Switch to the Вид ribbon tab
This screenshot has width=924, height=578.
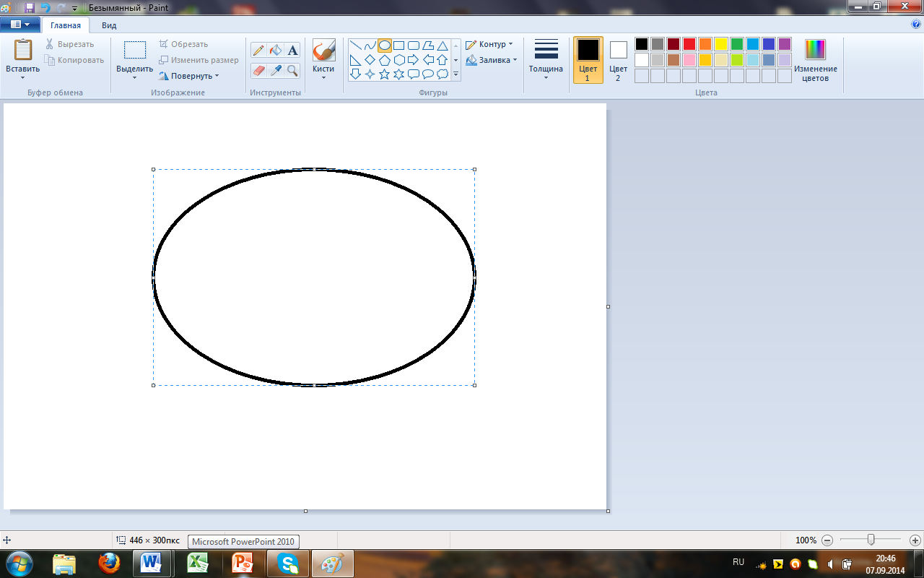[x=109, y=25]
